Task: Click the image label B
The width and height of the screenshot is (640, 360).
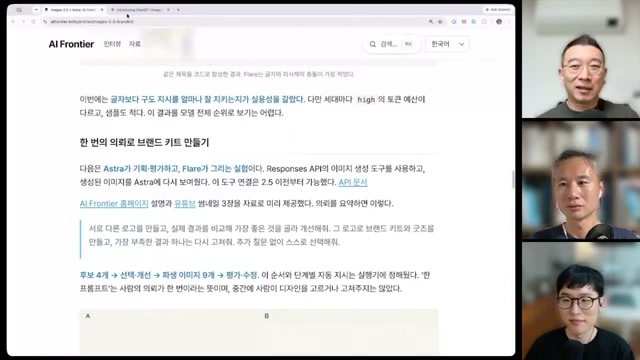Action: tap(267, 316)
